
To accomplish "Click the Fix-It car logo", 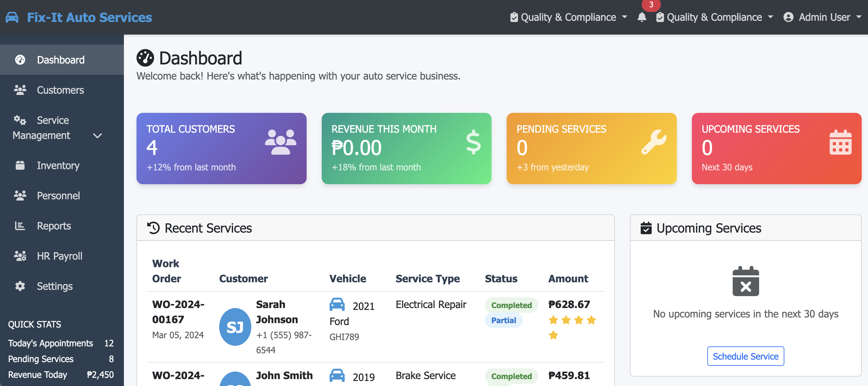I will (12, 17).
